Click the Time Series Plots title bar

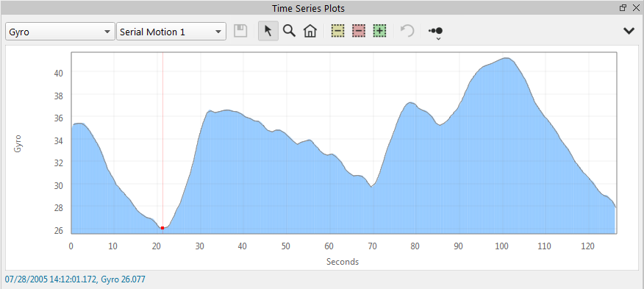tap(308, 8)
